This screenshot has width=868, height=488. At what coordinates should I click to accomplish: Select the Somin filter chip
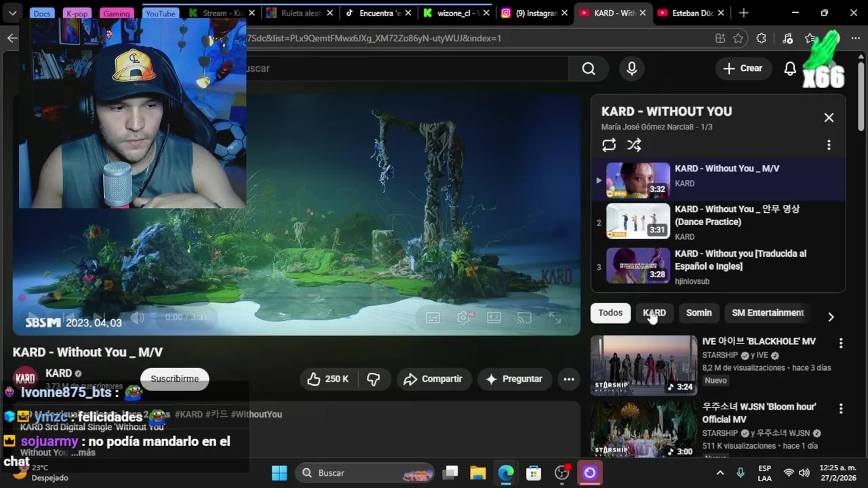pyautogui.click(x=698, y=312)
